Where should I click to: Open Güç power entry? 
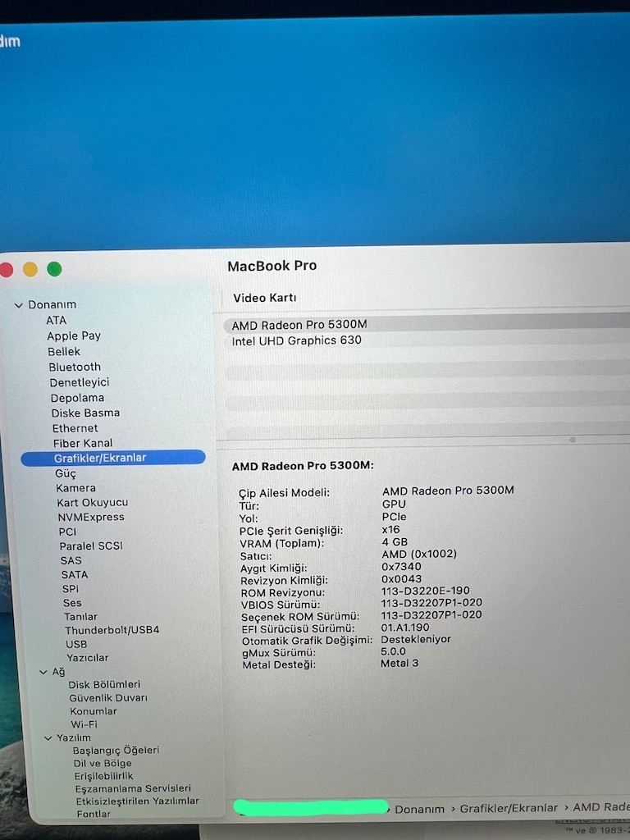66,473
